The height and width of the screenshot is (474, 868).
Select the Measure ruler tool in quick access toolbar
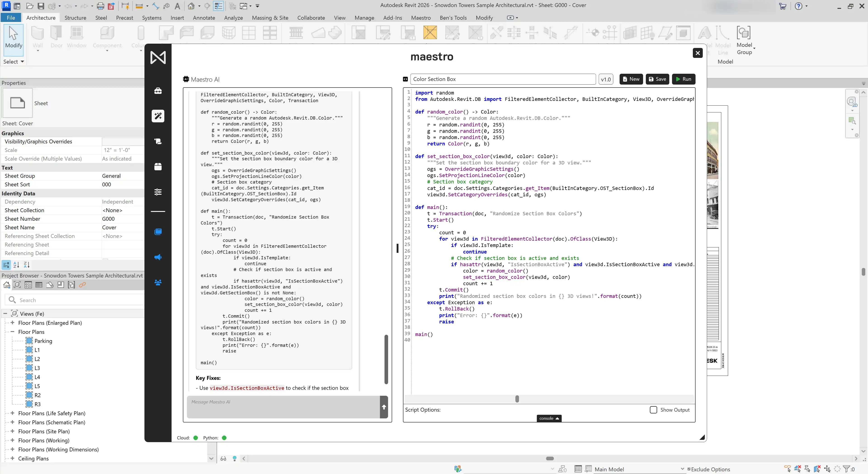pyautogui.click(x=139, y=6)
